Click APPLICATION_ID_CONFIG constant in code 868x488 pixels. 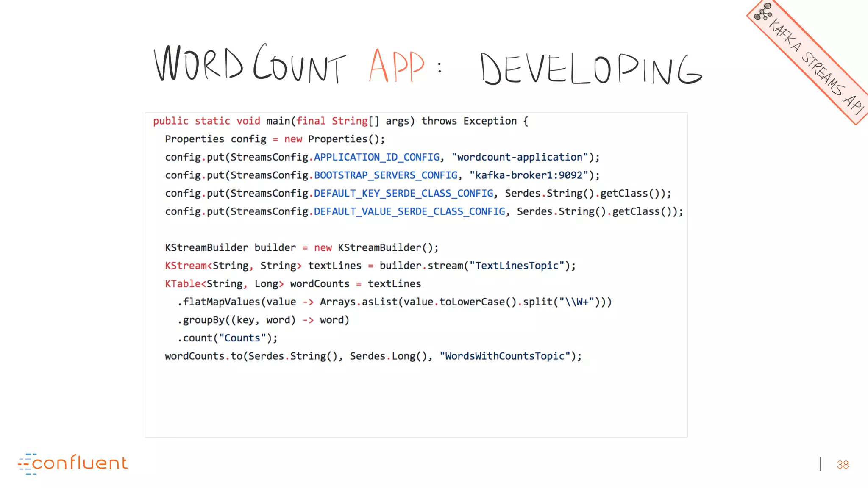pos(376,157)
